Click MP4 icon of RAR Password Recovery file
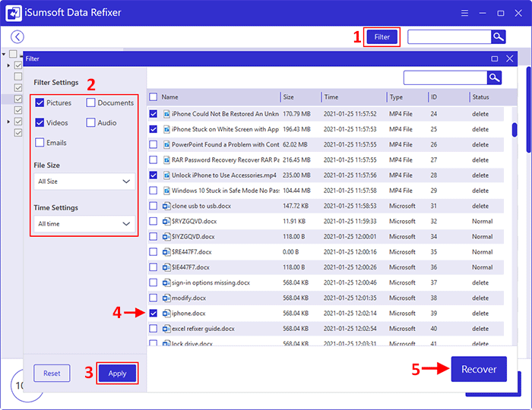This screenshot has width=532, height=410. [166, 160]
